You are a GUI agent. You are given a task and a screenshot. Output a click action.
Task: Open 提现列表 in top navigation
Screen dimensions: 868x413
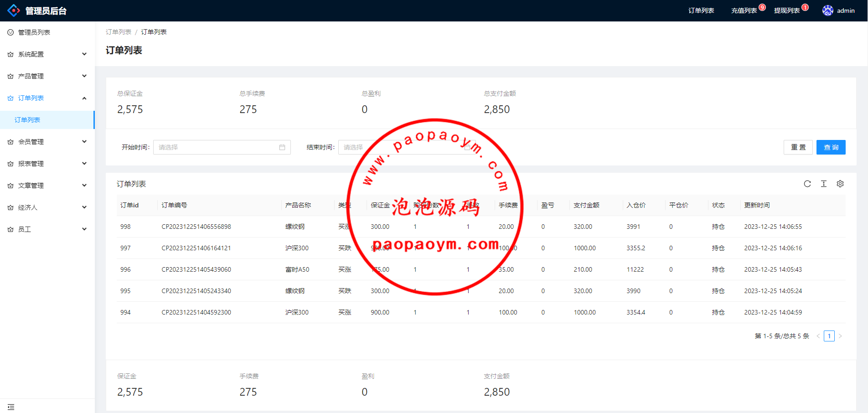(x=787, y=10)
